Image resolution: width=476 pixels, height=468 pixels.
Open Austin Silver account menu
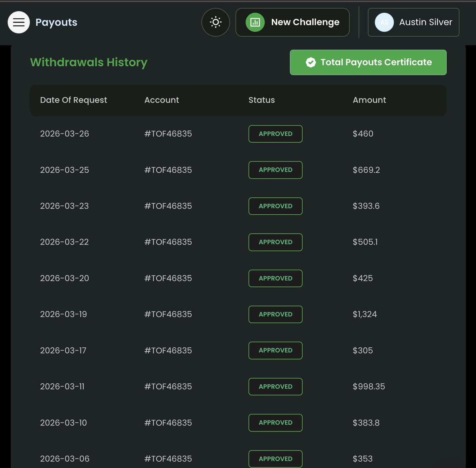[x=413, y=22]
